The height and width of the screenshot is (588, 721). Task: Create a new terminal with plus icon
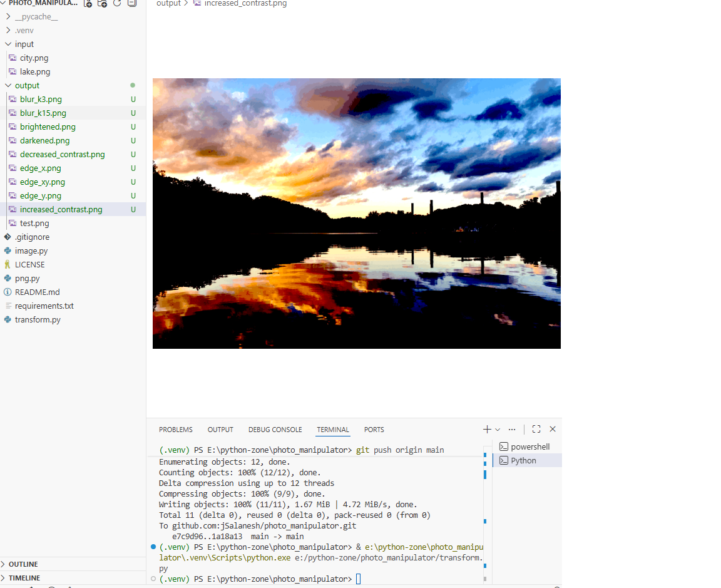coord(487,430)
